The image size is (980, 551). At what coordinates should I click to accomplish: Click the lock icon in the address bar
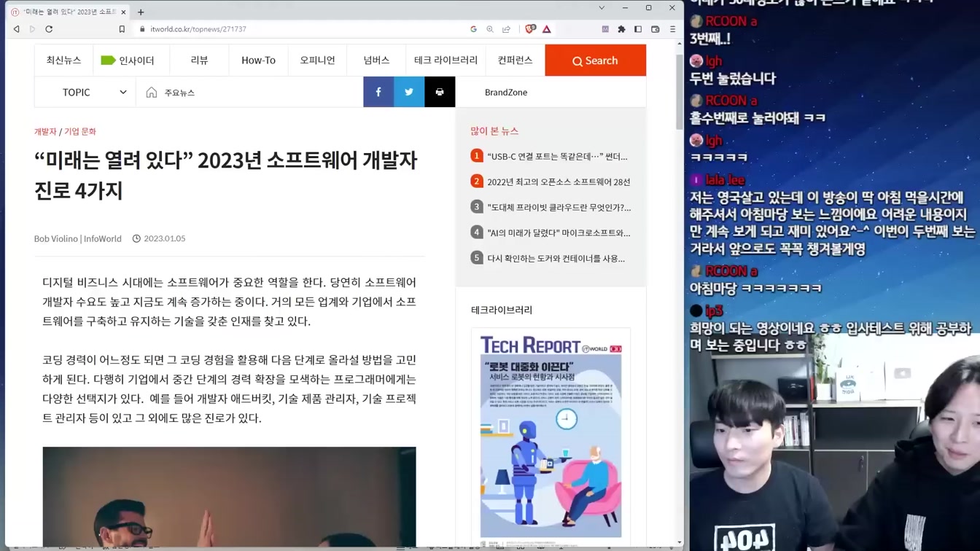tap(142, 29)
